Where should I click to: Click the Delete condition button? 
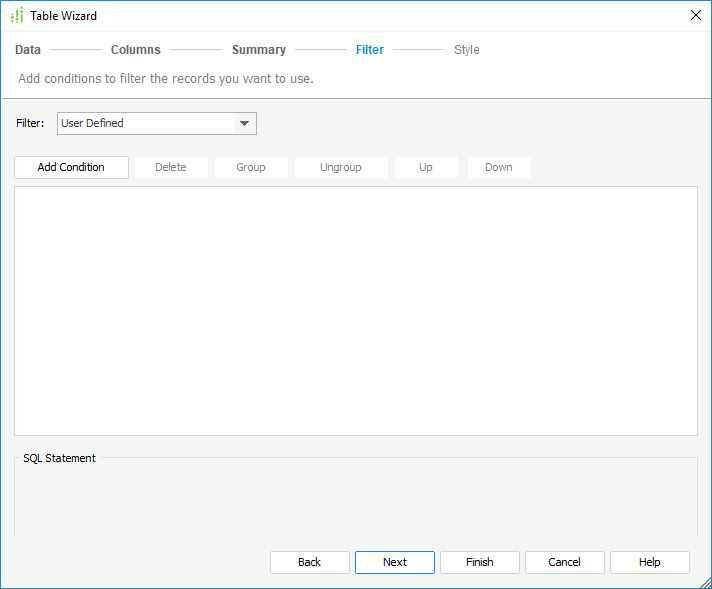tap(171, 167)
